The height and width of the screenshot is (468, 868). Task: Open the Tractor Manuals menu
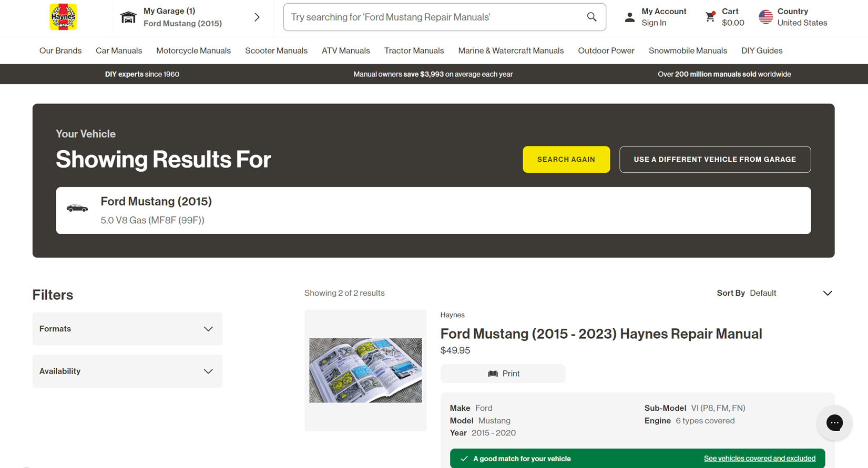(414, 51)
